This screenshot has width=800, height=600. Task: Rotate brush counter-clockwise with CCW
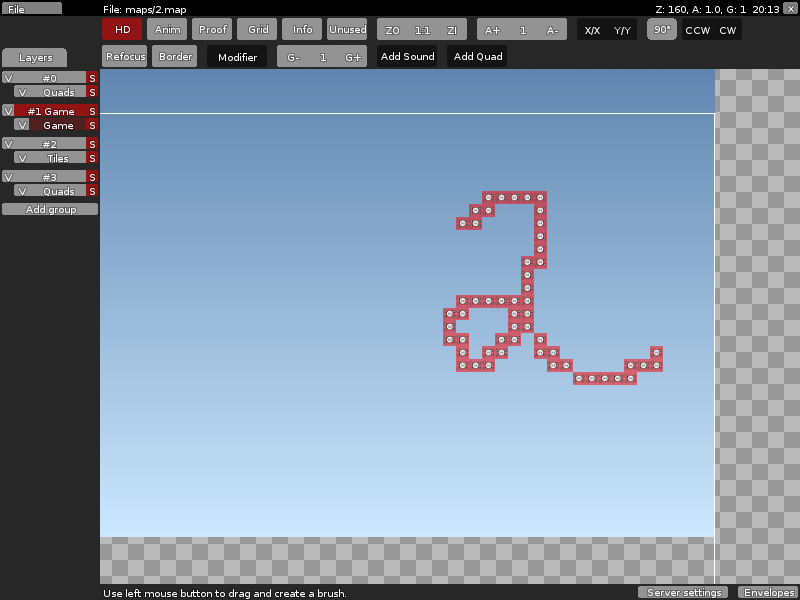pyautogui.click(x=697, y=30)
